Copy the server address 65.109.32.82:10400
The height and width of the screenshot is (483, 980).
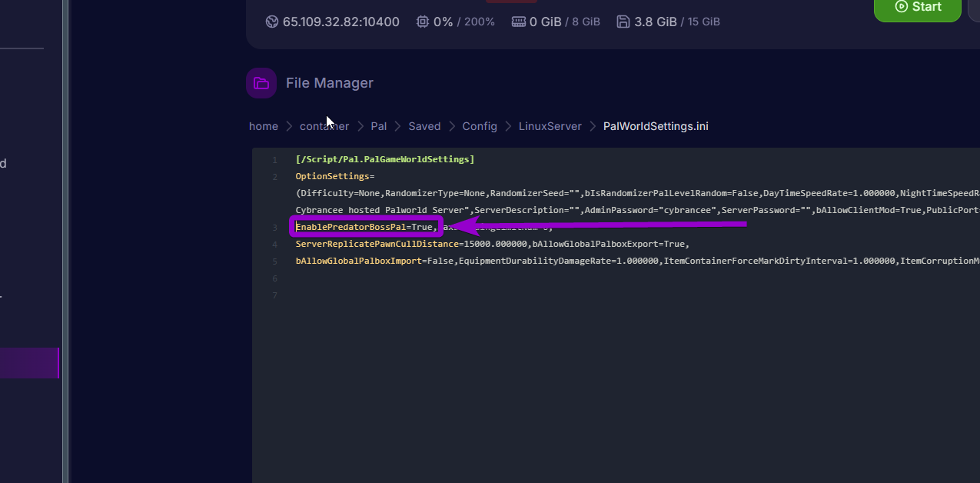pyautogui.click(x=341, y=22)
